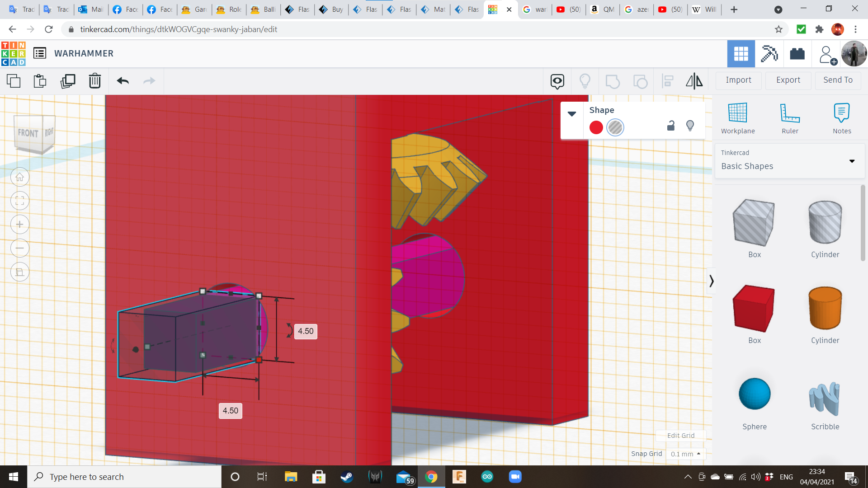Toggle shape visibility lightbulb in Shape panel
Viewport: 868px width, 488px height.
(690, 126)
